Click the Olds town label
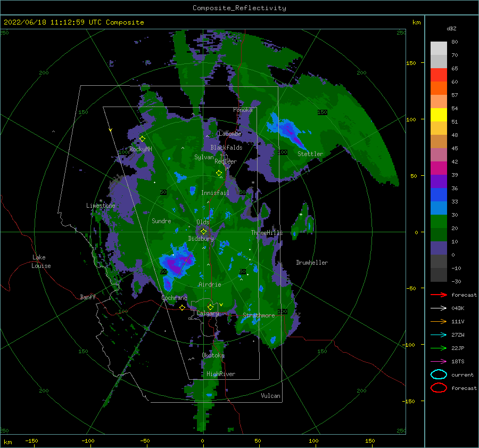Screen dimensions: 479x448 (203, 222)
